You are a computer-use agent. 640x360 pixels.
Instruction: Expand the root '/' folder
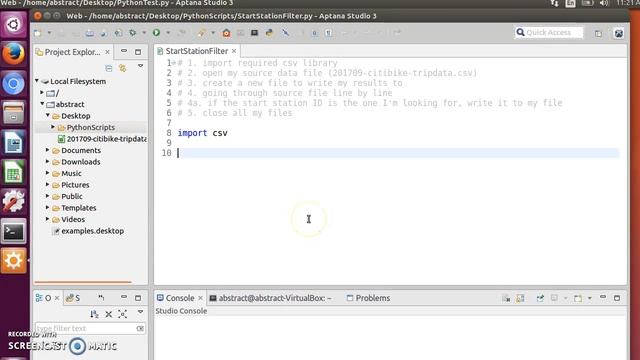pyautogui.click(x=42, y=93)
